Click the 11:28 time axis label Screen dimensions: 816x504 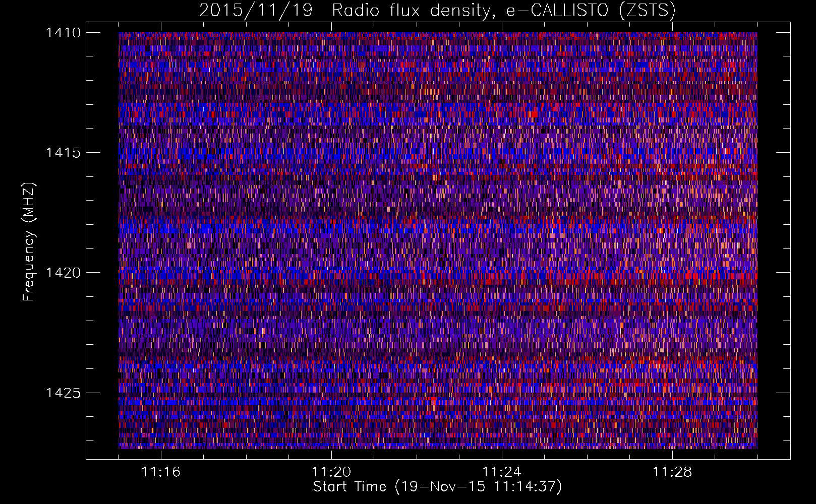pyautogui.click(x=672, y=472)
